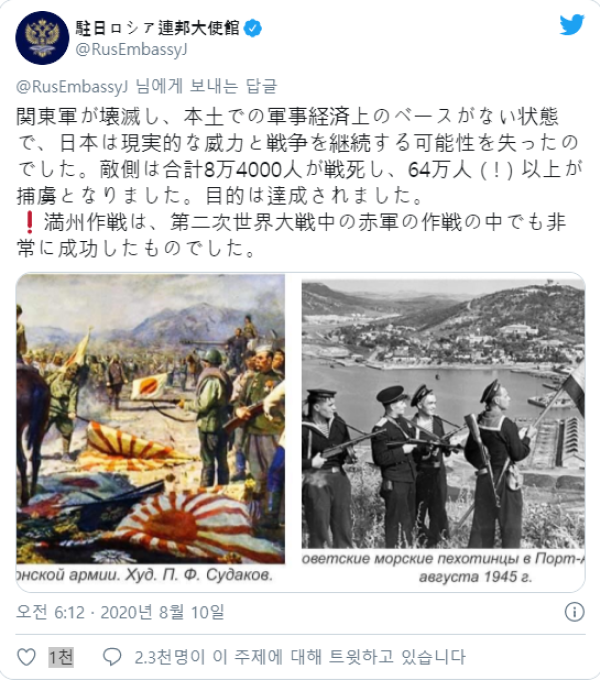Follow the @RusEmbassyJ mention in reply line
The image size is (600, 680).
pos(72,86)
